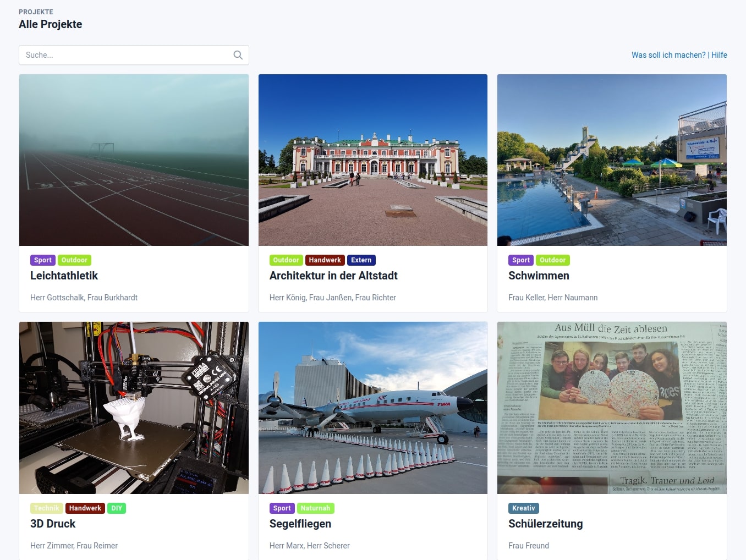Filter by Extern tag on Architektur card
The width and height of the screenshot is (746, 560).
click(361, 260)
